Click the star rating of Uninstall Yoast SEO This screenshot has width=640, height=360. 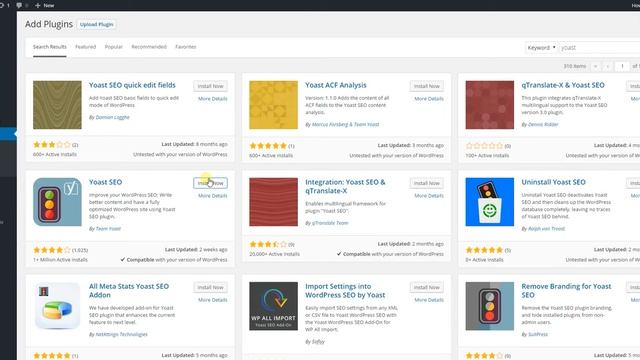tap(484, 250)
